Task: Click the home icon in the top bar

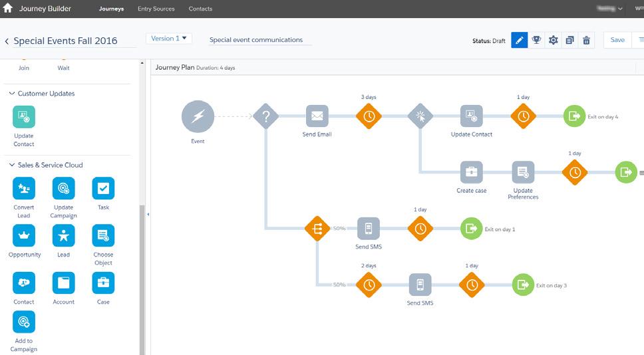Action: click(x=7, y=8)
